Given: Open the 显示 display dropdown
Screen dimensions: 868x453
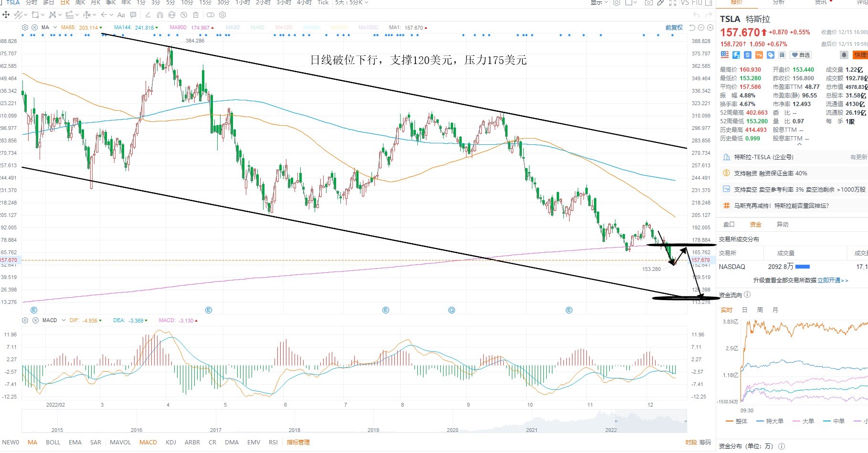Looking at the screenshot, I should pos(599,2).
